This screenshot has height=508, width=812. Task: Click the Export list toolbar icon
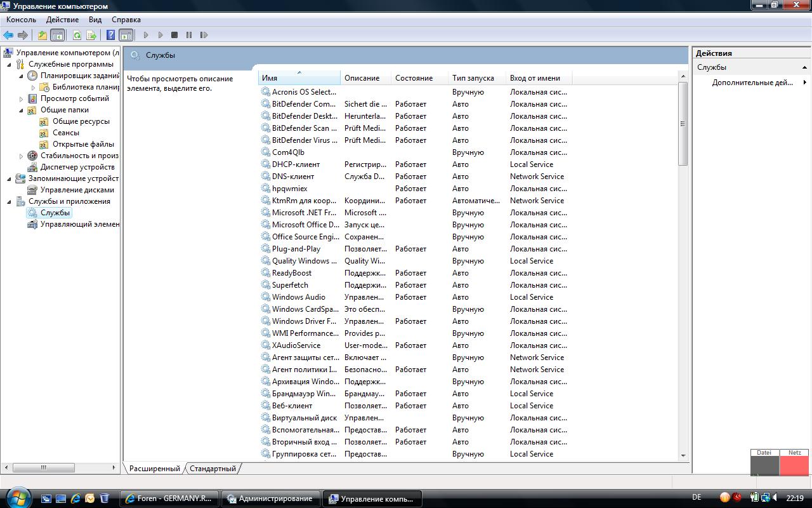(x=91, y=35)
